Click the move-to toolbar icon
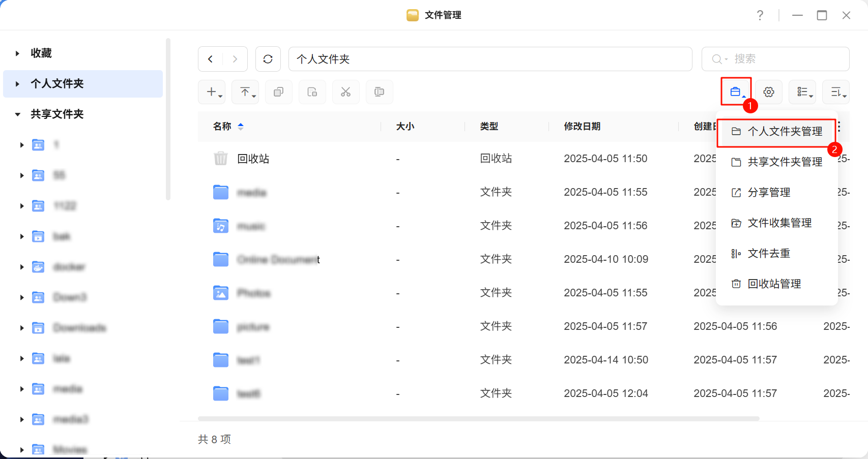This screenshot has width=868, height=459. click(x=312, y=92)
